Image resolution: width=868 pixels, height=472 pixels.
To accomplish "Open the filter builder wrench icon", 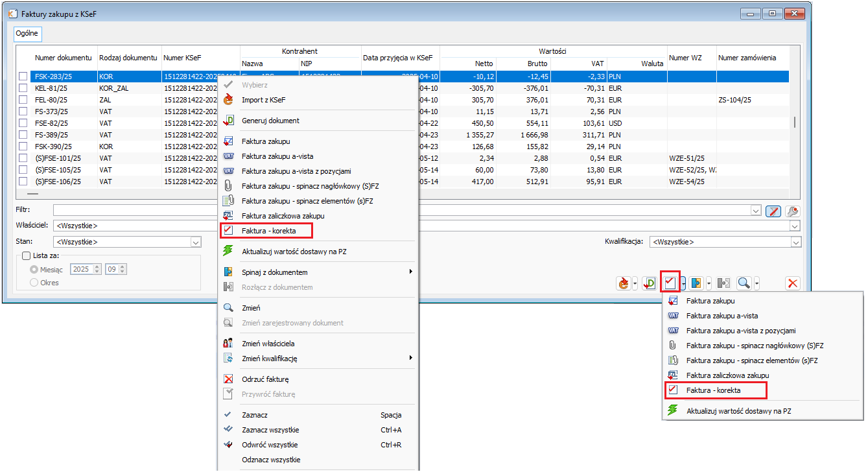I will (792, 211).
